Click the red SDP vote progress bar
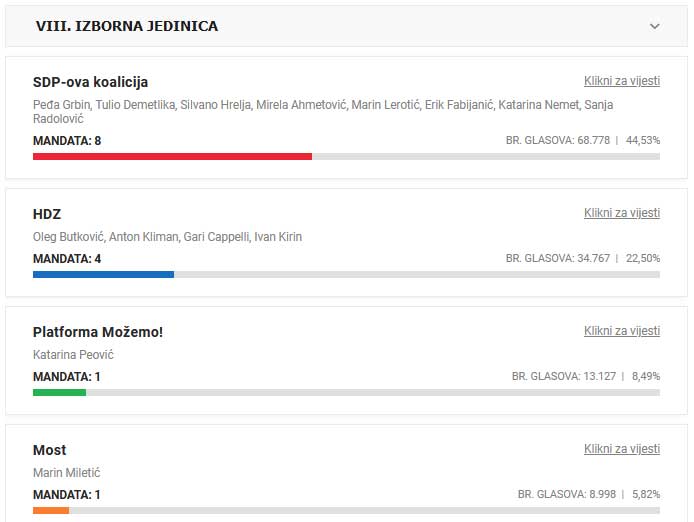694x522 pixels. pos(172,156)
